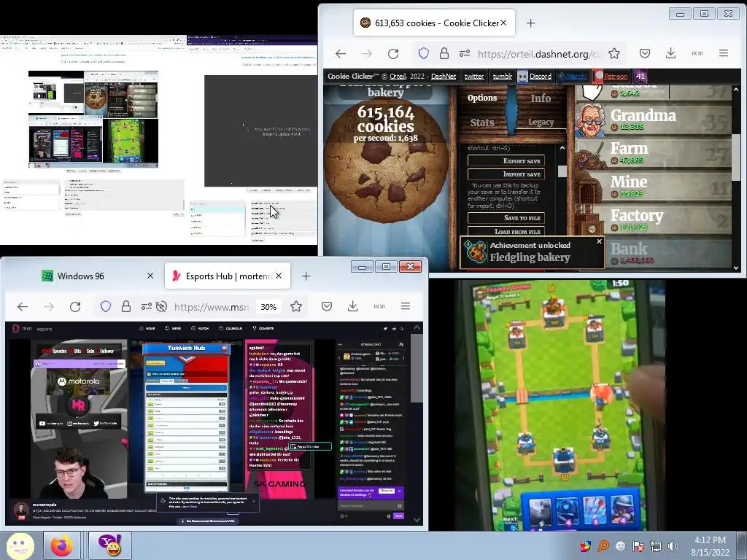The image size is (747, 560).
Task: Close the Windows 96 tab
Action: [150, 276]
